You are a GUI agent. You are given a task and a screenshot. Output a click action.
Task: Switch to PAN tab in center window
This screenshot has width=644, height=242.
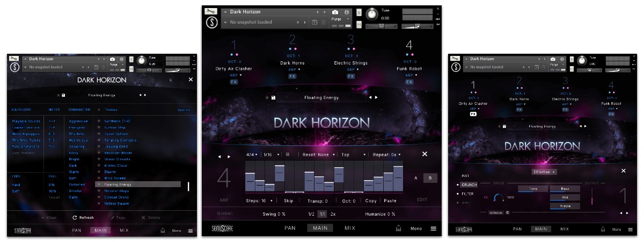click(290, 228)
